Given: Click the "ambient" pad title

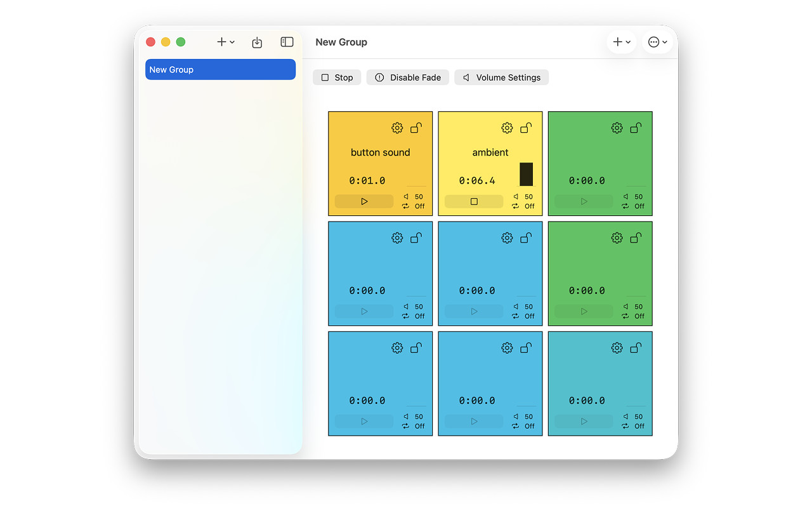Looking at the screenshot, I should (490, 152).
